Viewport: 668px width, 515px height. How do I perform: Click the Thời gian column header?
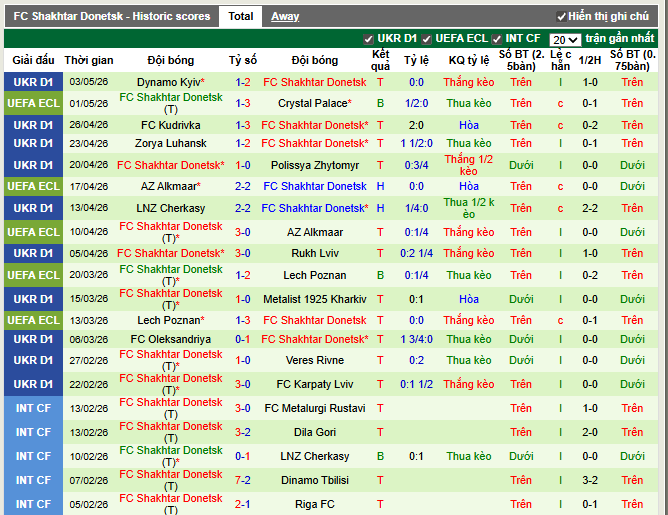89,60
